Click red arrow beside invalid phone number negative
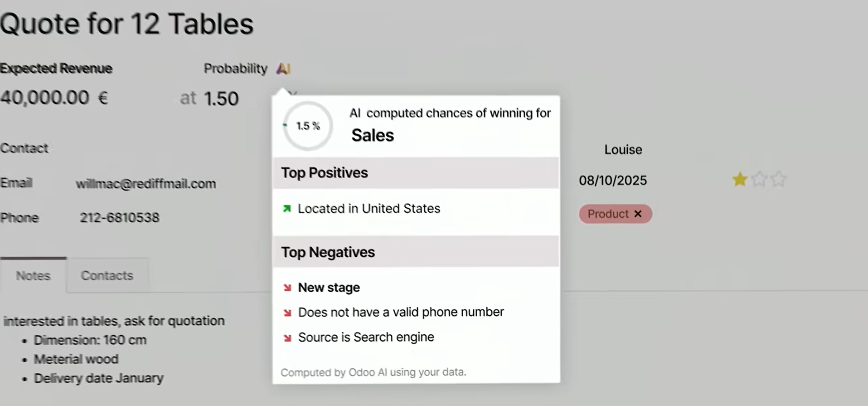 click(x=287, y=313)
